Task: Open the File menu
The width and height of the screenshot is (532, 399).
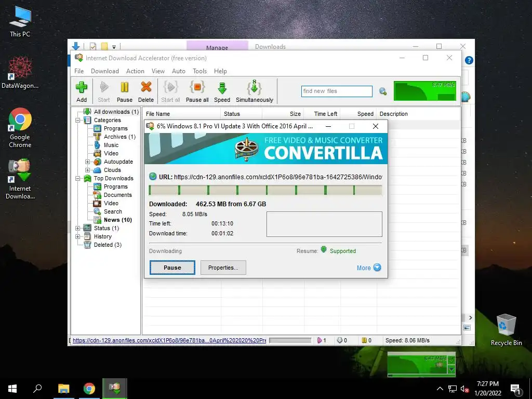Action: coord(79,71)
